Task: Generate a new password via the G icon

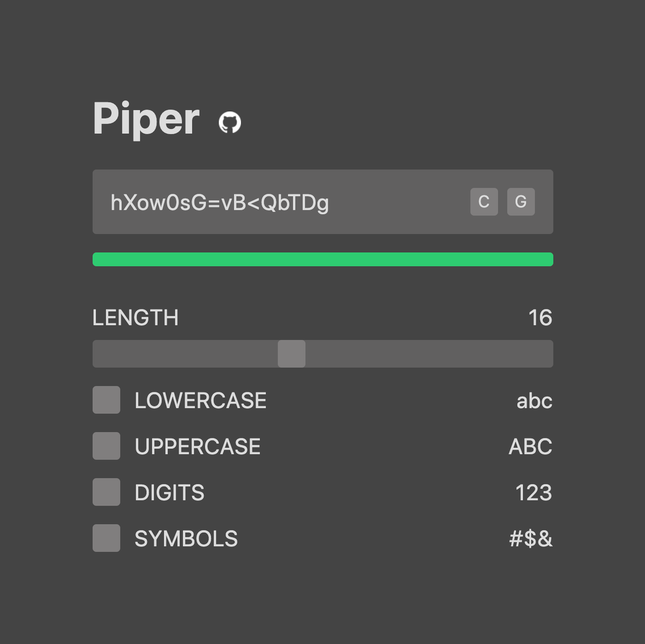Action: pos(521,201)
